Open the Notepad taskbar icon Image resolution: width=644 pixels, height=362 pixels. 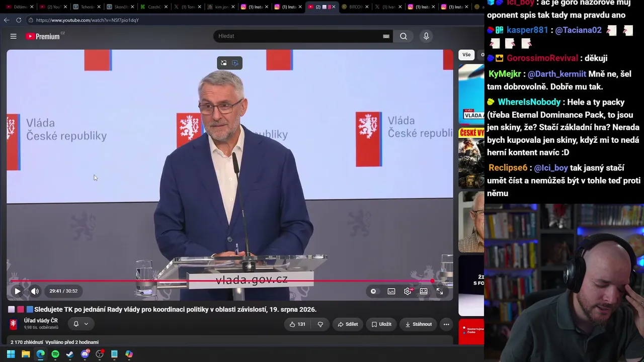tap(114, 354)
